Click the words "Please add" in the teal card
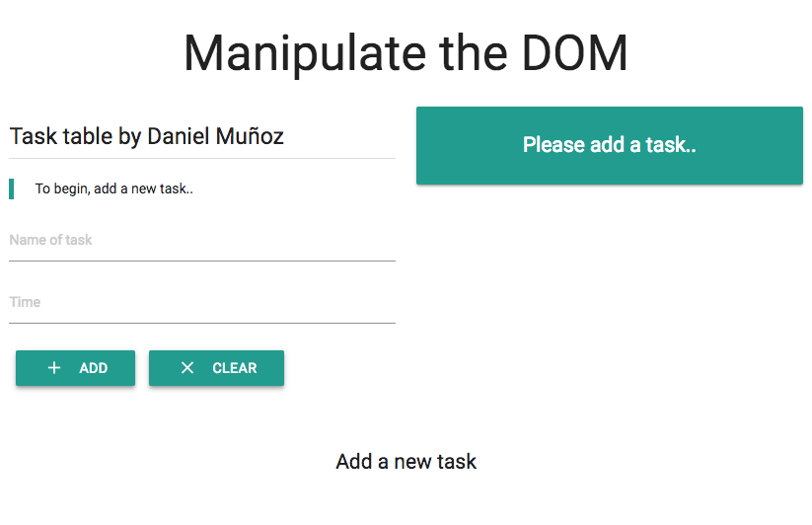812x525 pixels. tap(573, 145)
